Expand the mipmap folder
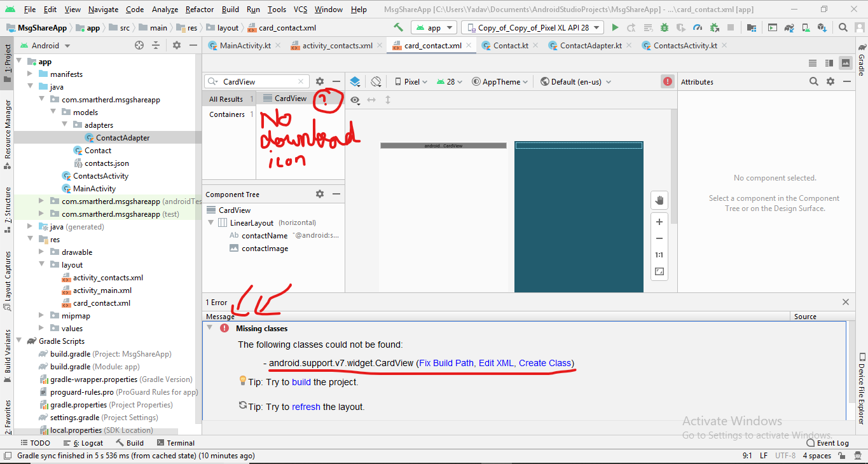Image resolution: width=868 pixels, height=464 pixels. [41, 315]
